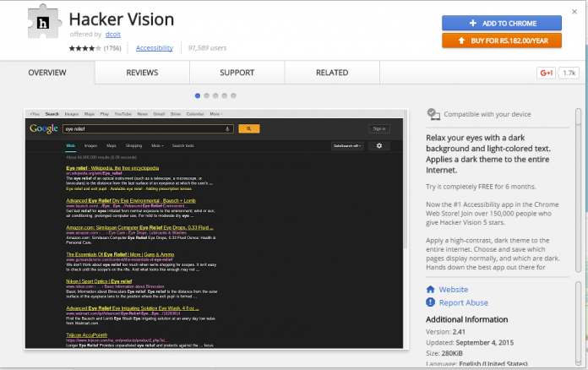Select the fourth carousel dot
Screen dimensions: 588x370
(224, 95)
